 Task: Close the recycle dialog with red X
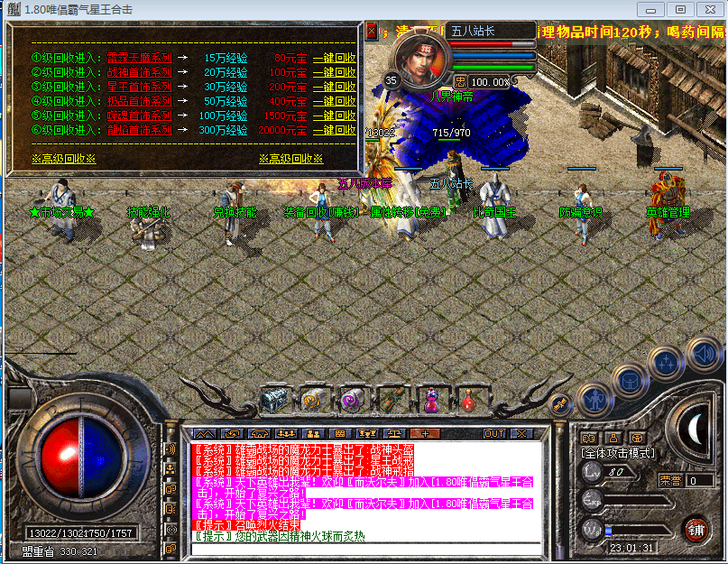(372, 31)
